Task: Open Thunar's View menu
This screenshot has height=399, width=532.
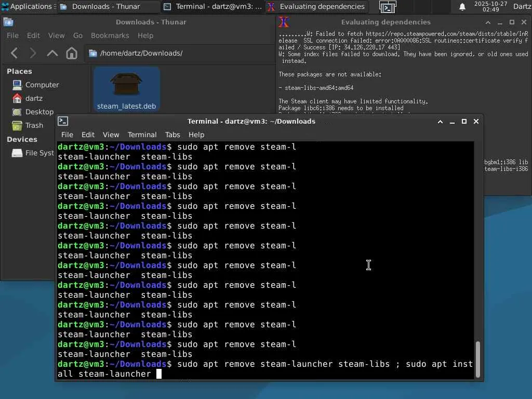Action: (x=56, y=36)
